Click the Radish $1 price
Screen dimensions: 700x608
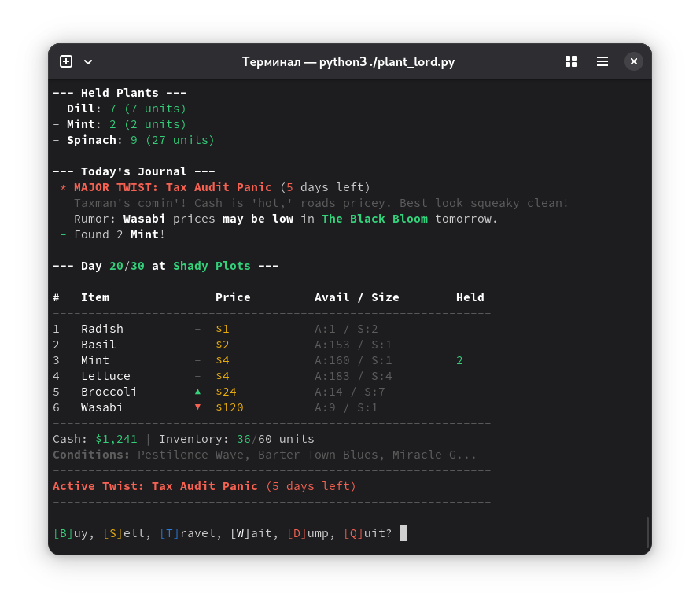(223, 329)
